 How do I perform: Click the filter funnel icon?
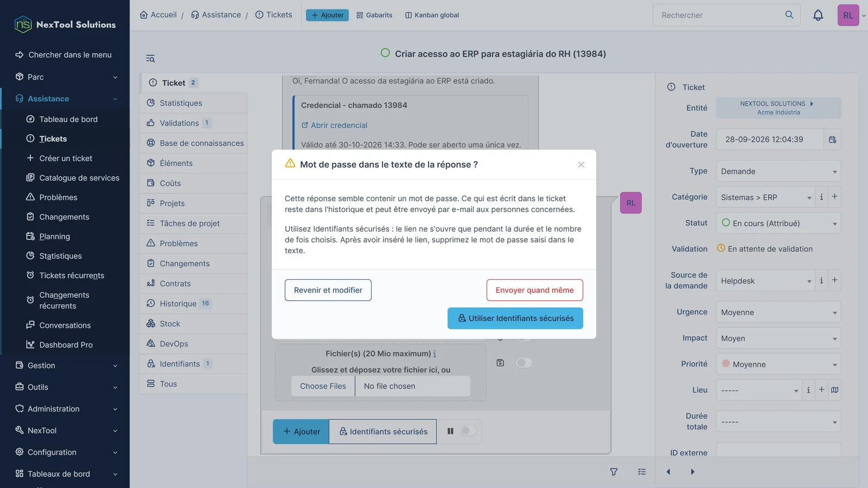tap(614, 472)
